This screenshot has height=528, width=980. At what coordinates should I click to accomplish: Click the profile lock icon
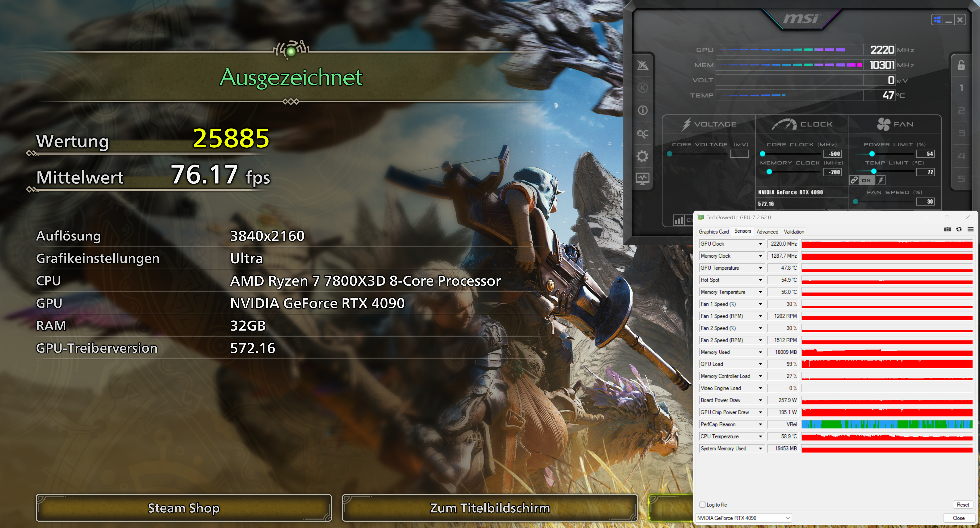tap(961, 65)
